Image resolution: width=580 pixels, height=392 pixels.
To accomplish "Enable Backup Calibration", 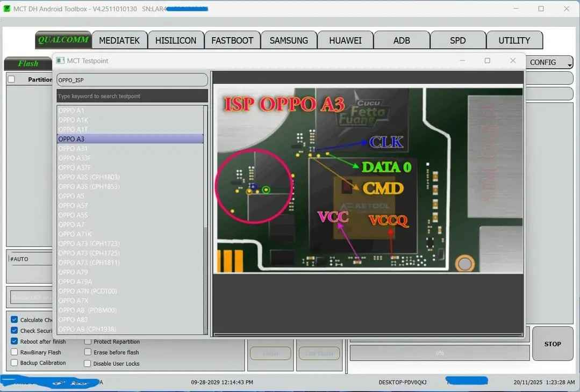I will tap(14, 362).
